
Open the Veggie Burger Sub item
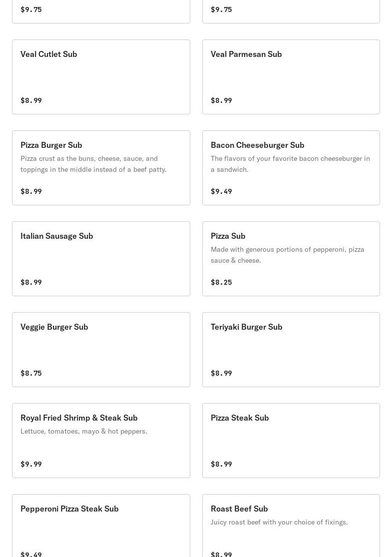(101, 350)
